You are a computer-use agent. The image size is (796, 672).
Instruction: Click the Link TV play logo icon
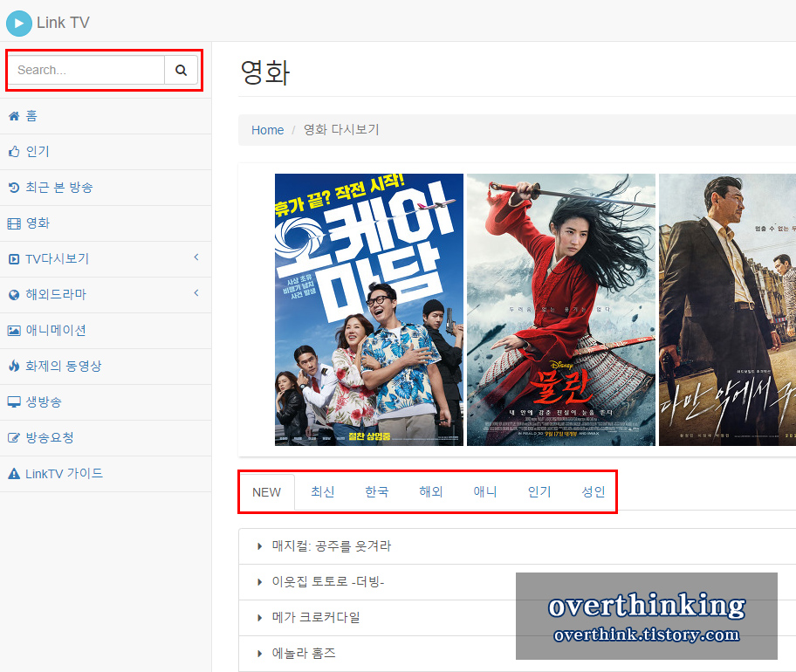(19, 24)
